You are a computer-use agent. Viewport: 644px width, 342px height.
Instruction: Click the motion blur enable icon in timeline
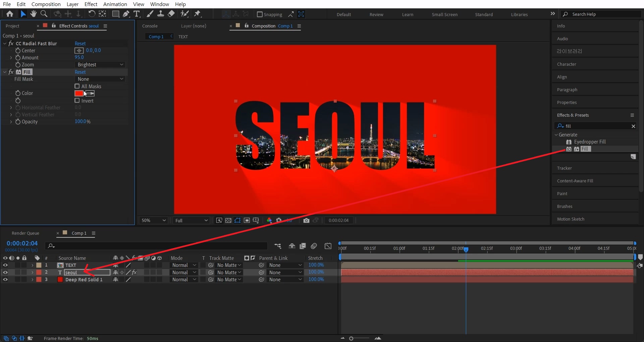click(x=314, y=246)
